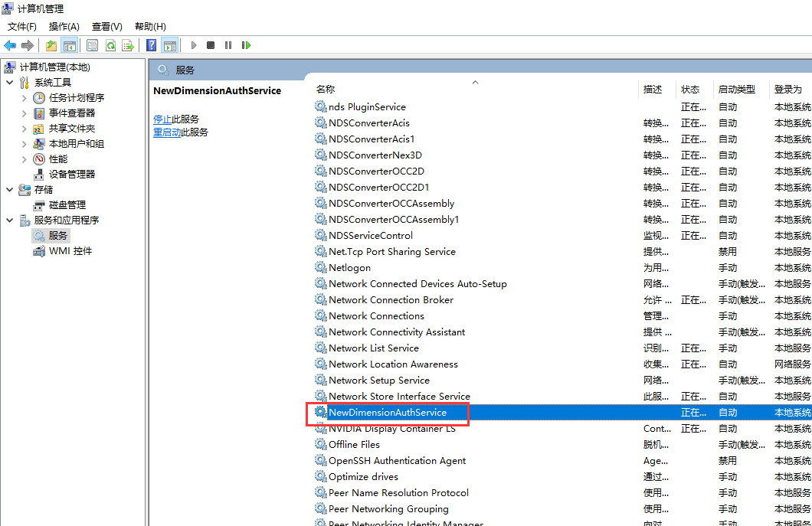Image resolution: width=812 pixels, height=526 pixels.
Task: Click the blue Back arrow in toolbar
Action: click(x=10, y=45)
